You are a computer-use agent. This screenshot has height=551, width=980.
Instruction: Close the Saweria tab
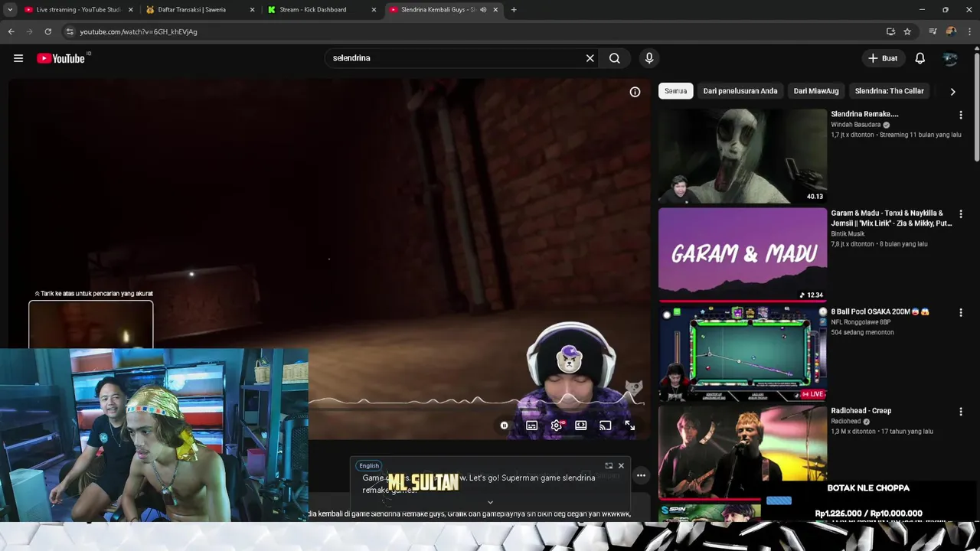(x=252, y=10)
